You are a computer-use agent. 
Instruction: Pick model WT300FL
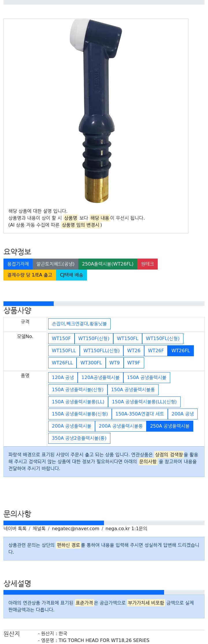[x=91, y=363]
